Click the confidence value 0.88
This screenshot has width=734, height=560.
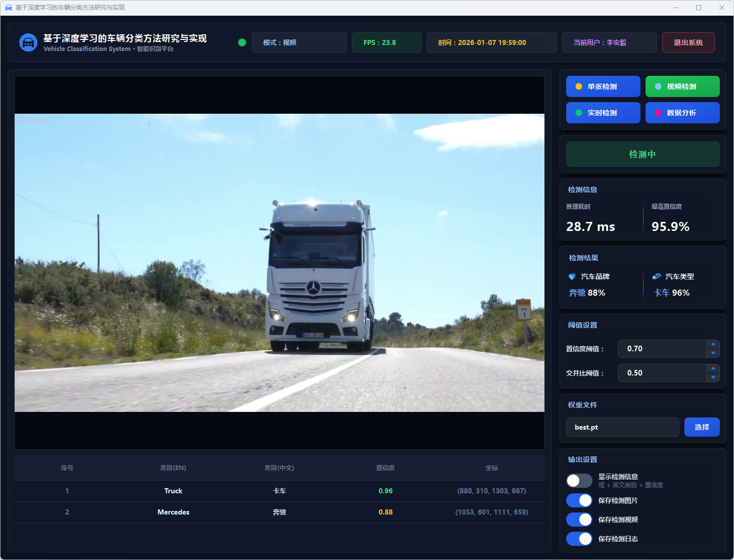click(386, 512)
